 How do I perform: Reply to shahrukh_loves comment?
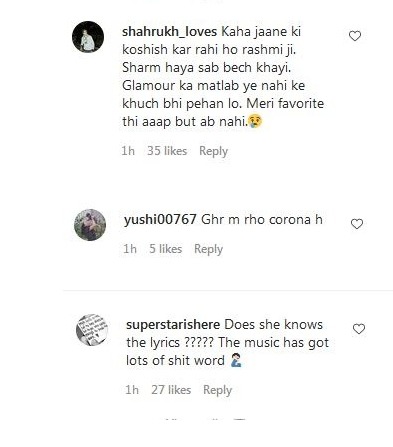click(213, 151)
